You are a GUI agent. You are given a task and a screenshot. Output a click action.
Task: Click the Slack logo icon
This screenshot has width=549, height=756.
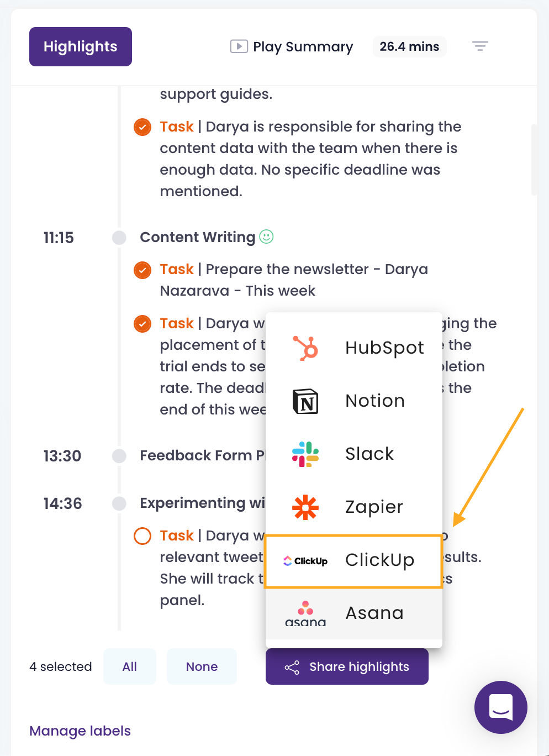click(x=305, y=454)
